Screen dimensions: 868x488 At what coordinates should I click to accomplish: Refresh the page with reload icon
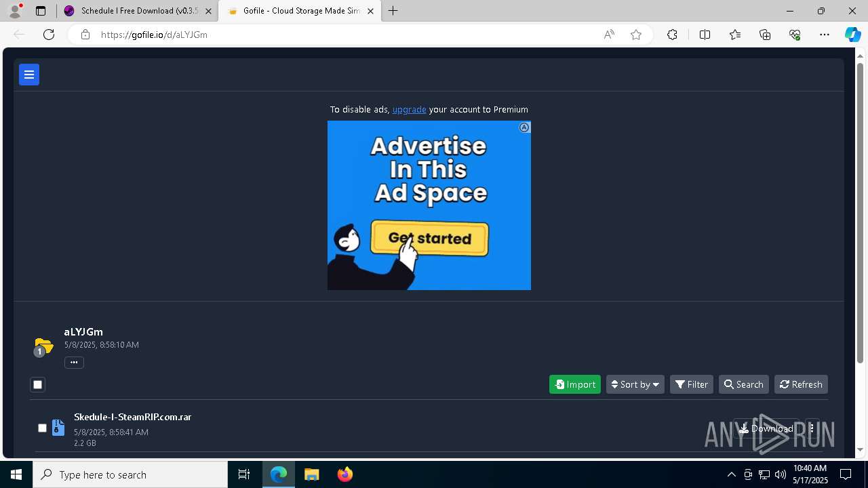point(49,35)
